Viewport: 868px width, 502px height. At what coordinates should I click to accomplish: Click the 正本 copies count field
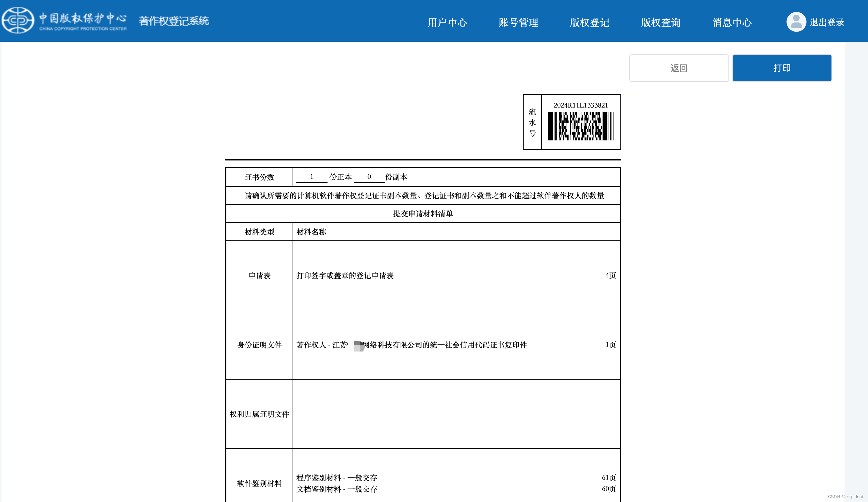311,177
